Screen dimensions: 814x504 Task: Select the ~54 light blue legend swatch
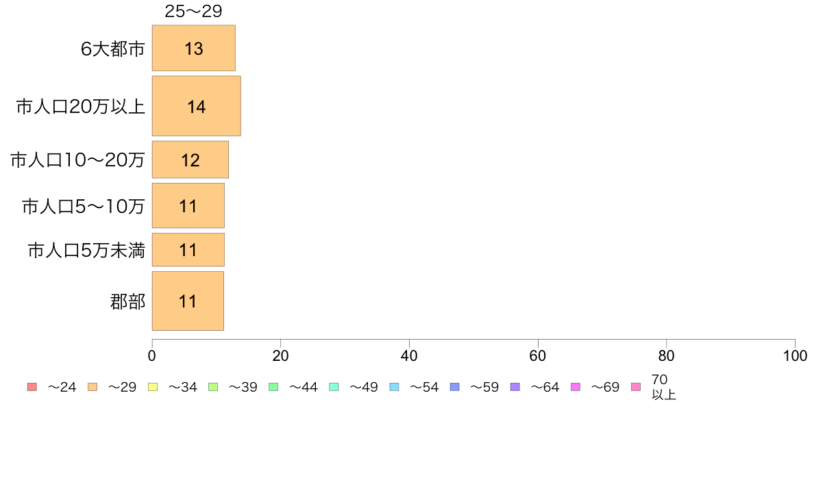[394, 387]
